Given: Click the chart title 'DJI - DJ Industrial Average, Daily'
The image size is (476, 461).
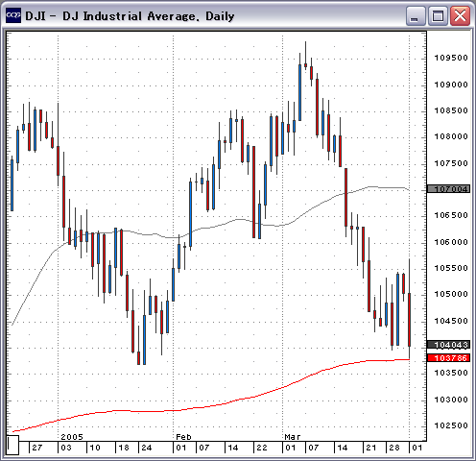Looking at the screenshot, I should click(130, 15).
